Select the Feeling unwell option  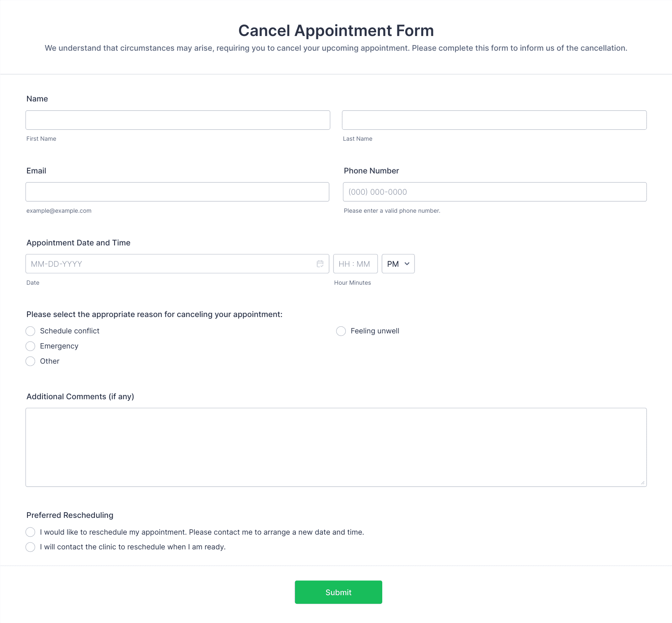point(341,331)
